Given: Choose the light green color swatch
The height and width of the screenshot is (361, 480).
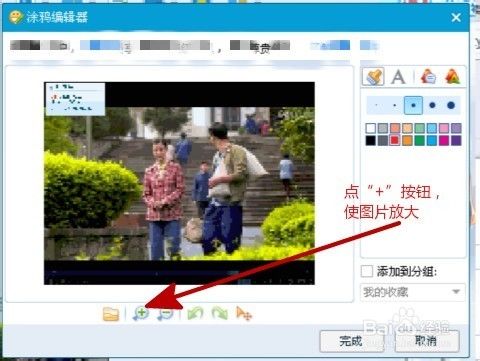Looking at the screenshot, I should tap(420, 128).
